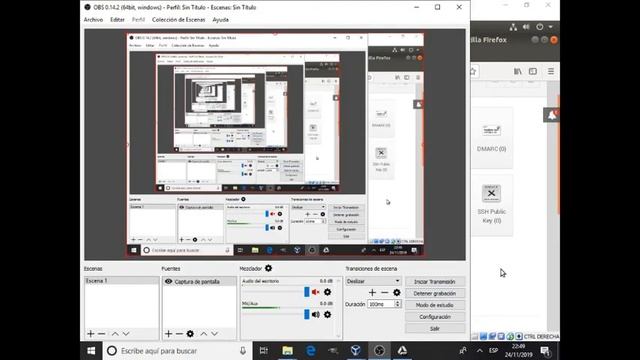This screenshot has height=360, width=640.
Task: Mute the Mic/Aux speaker icon
Action: 316,314
